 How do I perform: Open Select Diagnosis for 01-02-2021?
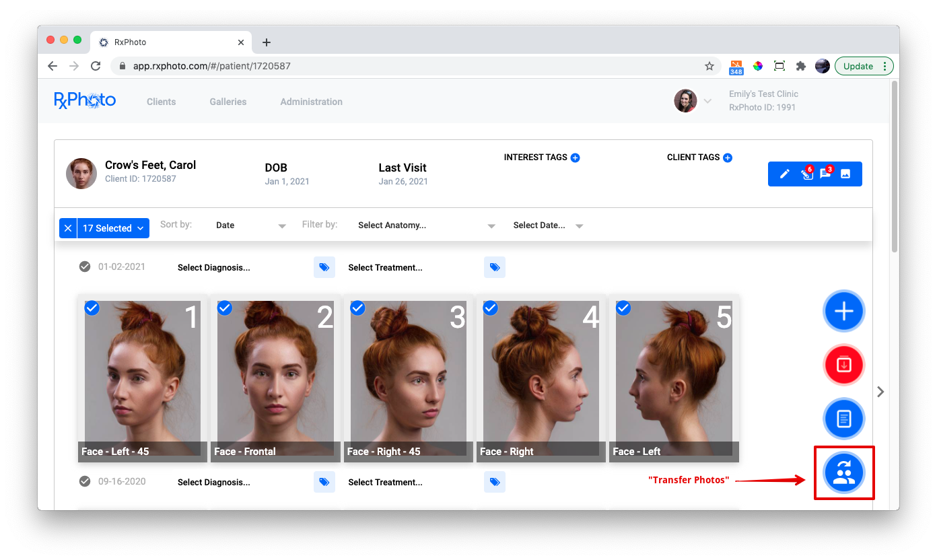point(214,267)
